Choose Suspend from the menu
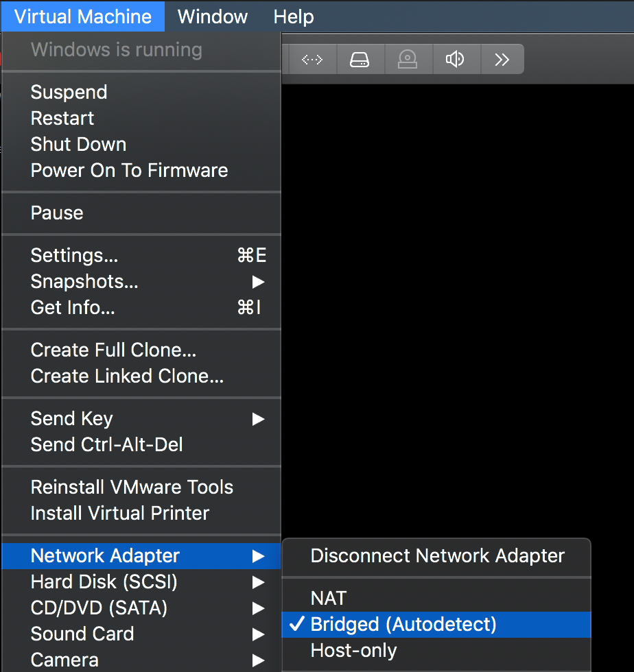The height and width of the screenshot is (672, 634). tap(141, 92)
